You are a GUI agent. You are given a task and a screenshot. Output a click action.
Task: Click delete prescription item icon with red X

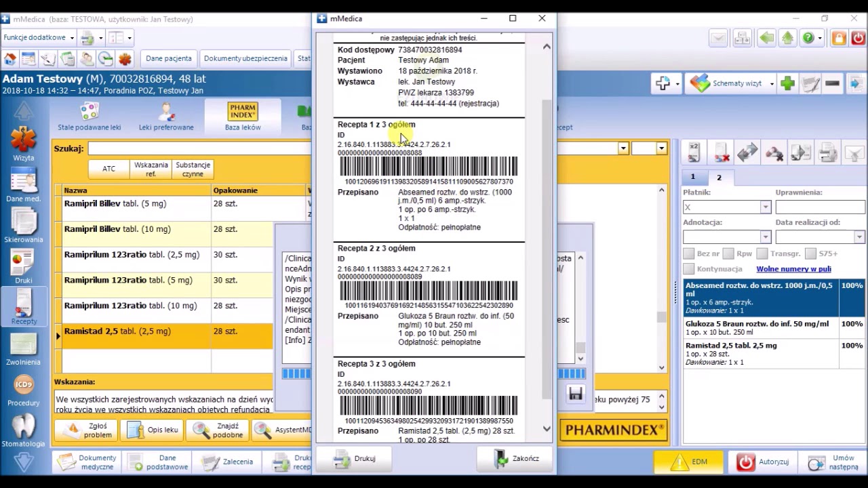(x=721, y=152)
